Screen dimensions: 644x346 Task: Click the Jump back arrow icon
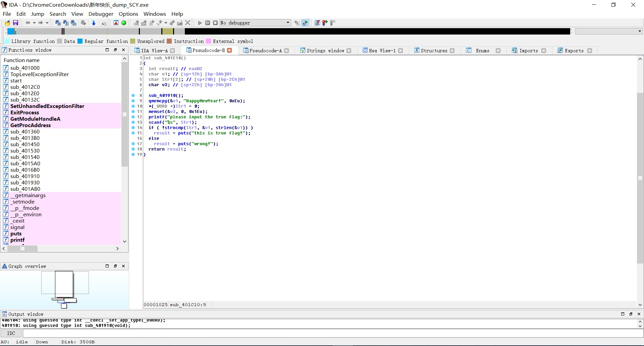pyautogui.click(x=28, y=23)
